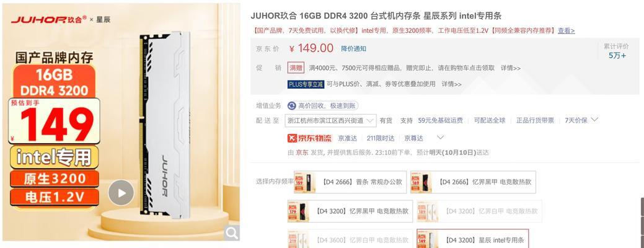Open the delivery address dropdown 浙江杭州市滨江区
This screenshot has height=248, width=644.
pyautogui.click(x=331, y=121)
